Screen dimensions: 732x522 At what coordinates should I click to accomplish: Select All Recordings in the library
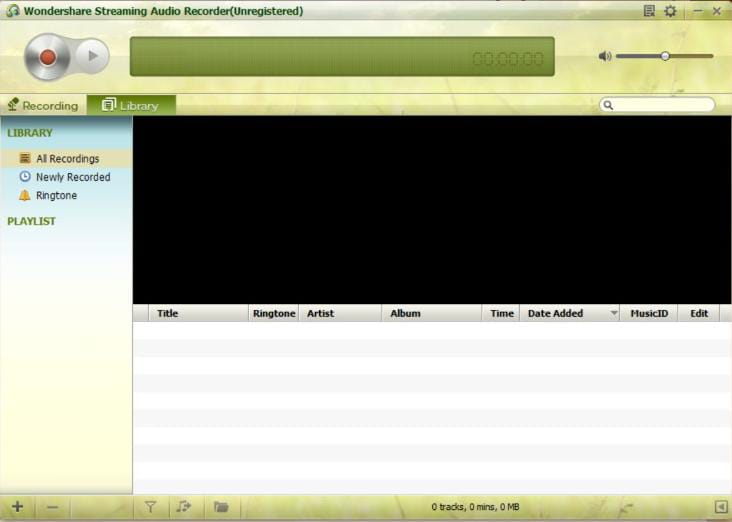[66, 159]
